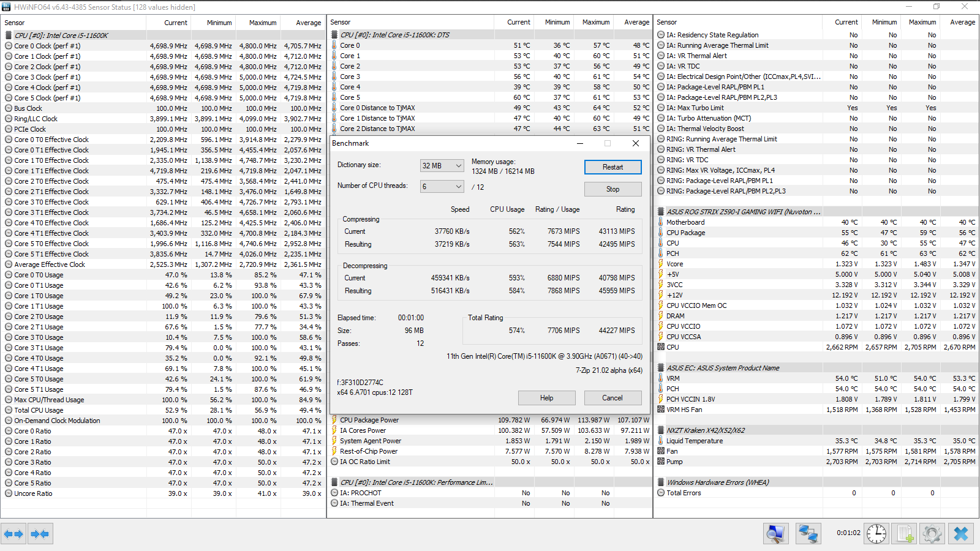Open sensor settings gear icon
The image size is (980, 551).
click(x=932, y=534)
